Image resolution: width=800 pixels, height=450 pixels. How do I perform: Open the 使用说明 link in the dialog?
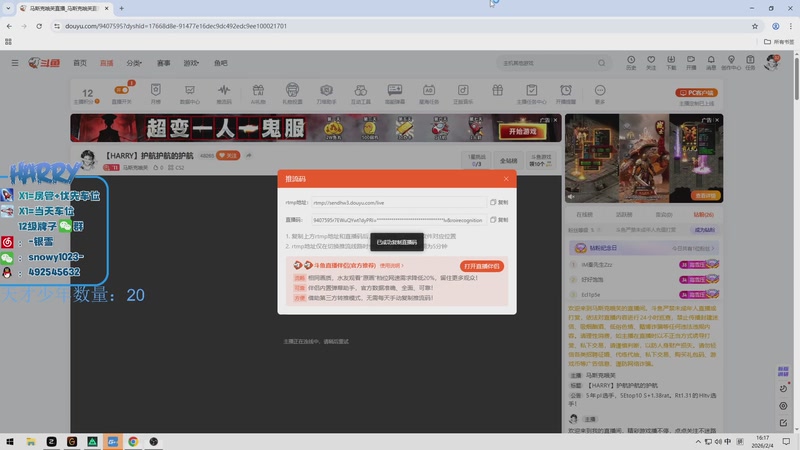pyautogui.click(x=391, y=265)
